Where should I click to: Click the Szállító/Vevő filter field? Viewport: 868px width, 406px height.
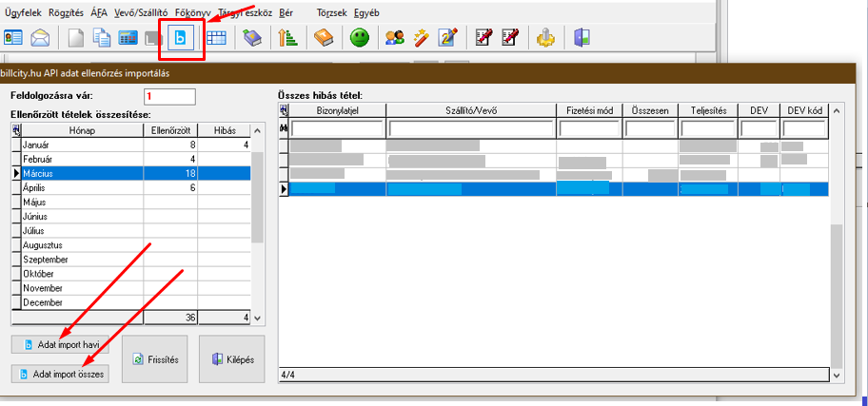point(470,128)
